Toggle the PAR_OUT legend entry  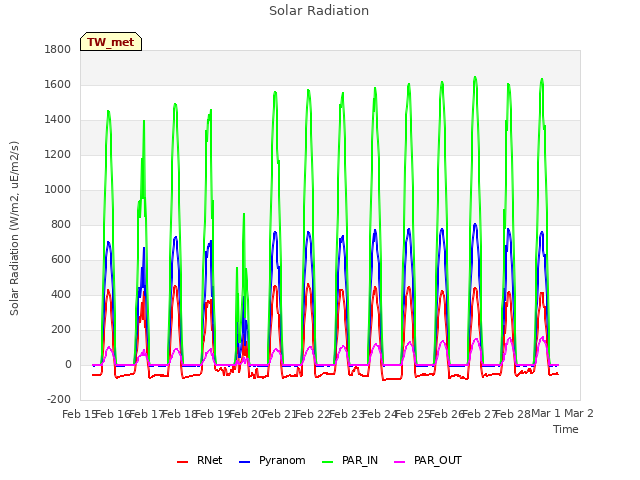[x=428, y=460]
